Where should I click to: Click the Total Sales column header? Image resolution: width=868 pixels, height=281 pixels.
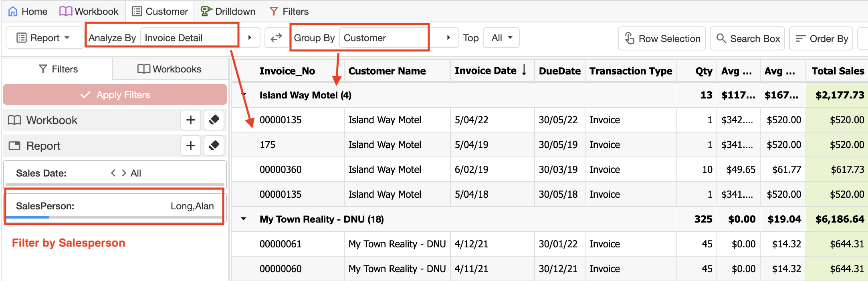click(838, 71)
